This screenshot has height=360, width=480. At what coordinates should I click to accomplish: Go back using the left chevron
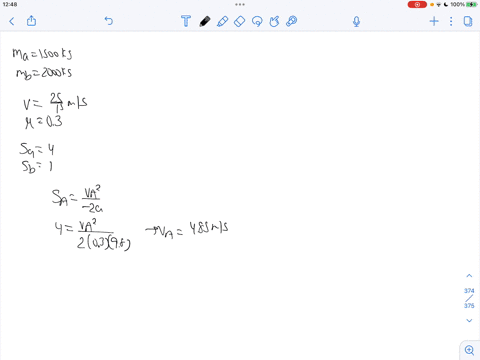click(12, 21)
